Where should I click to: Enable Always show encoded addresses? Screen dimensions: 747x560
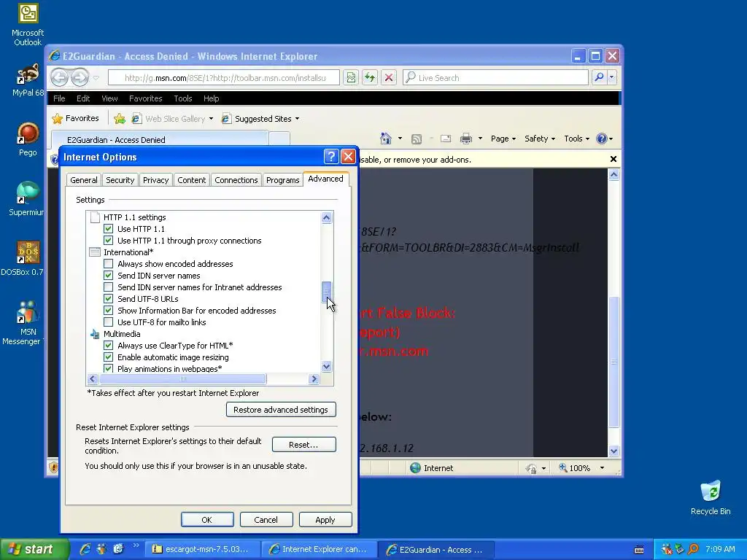click(108, 264)
